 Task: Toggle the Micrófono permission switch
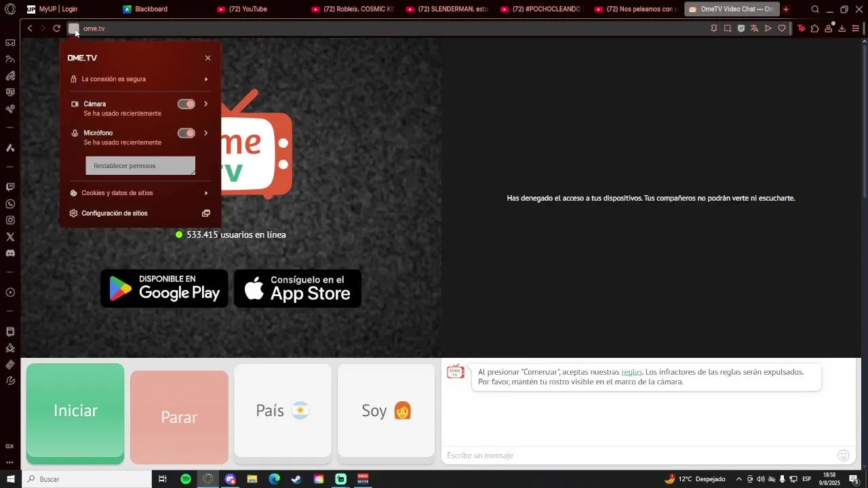186,133
